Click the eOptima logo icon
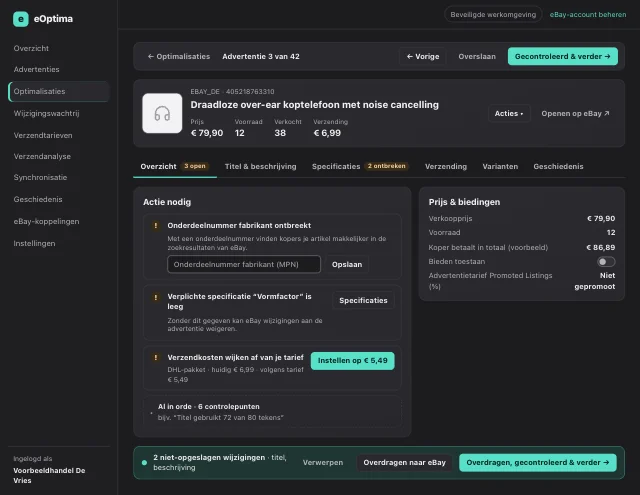Screen dimensions: 640x495 pyautogui.click(x=21, y=19)
